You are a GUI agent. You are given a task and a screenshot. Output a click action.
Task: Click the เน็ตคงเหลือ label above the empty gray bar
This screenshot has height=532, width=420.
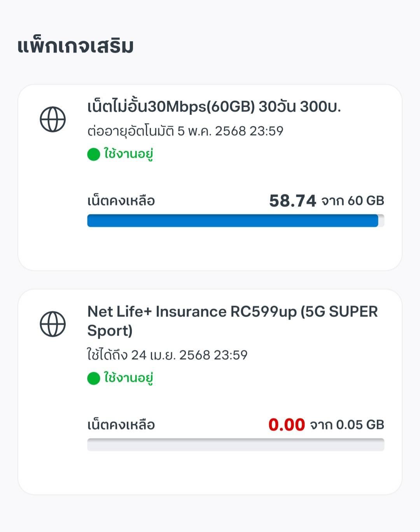[x=121, y=425]
